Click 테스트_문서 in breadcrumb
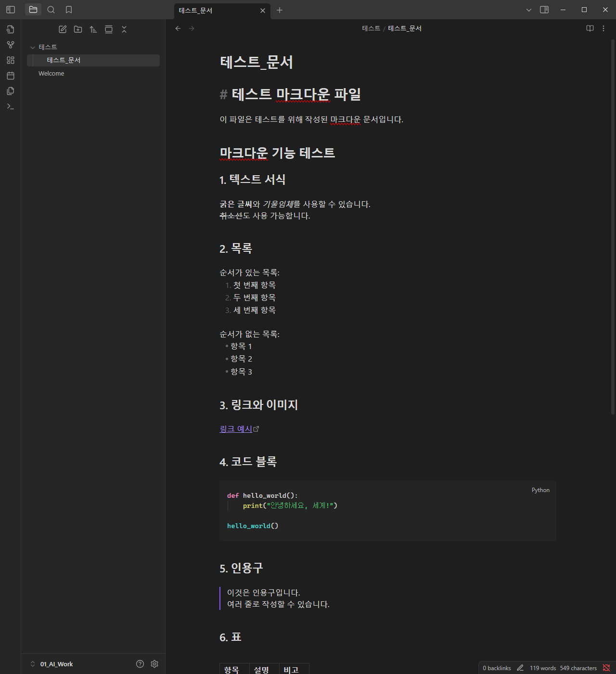 point(405,28)
